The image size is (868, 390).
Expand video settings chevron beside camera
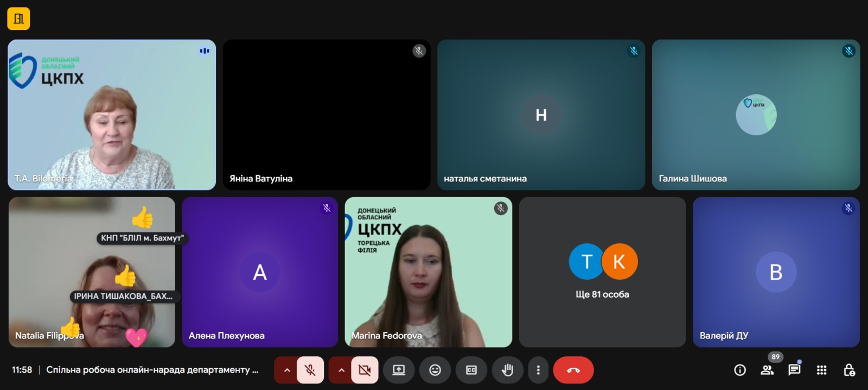pos(341,370)
